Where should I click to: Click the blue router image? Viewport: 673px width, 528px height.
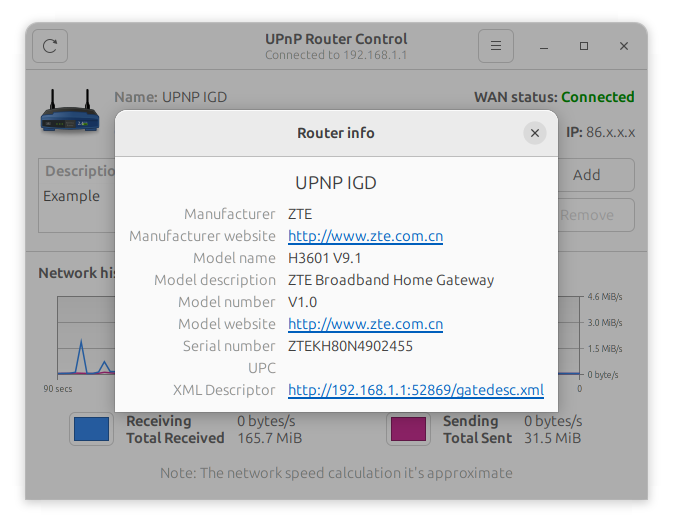coord(70,110)
